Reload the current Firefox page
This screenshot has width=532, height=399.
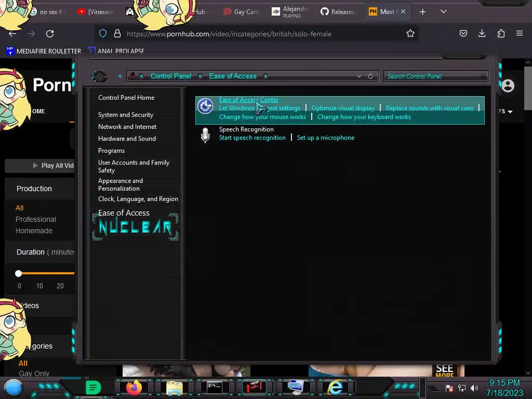[50, 34]
